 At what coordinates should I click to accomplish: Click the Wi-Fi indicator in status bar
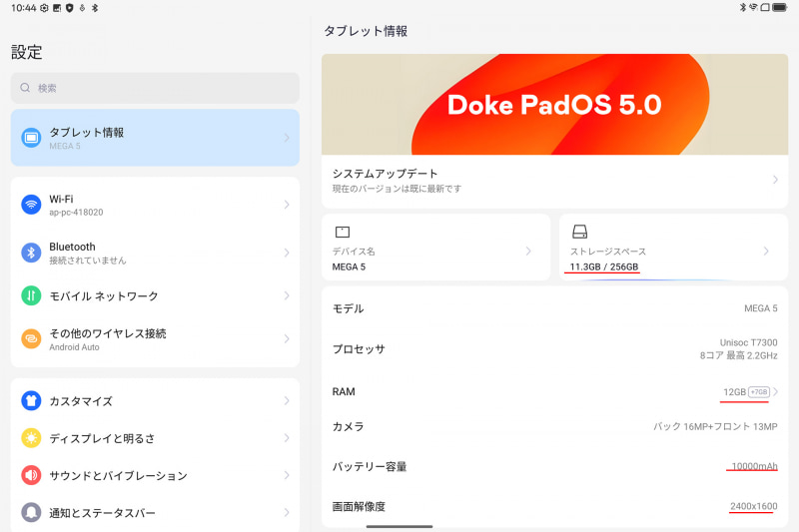pyautogui.click(x=753, y=8)
